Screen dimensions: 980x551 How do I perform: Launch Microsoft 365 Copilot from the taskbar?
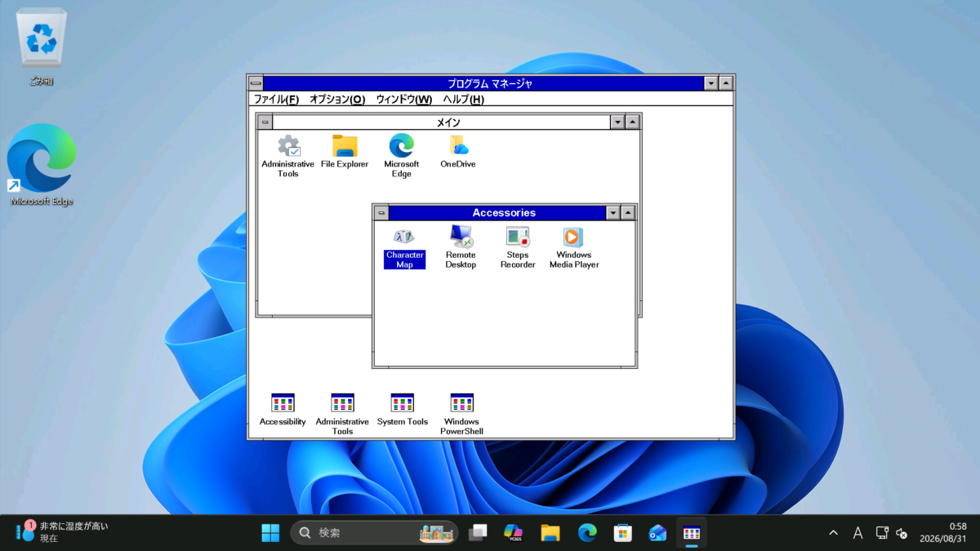pyautogui.click(x=514, y=533)
